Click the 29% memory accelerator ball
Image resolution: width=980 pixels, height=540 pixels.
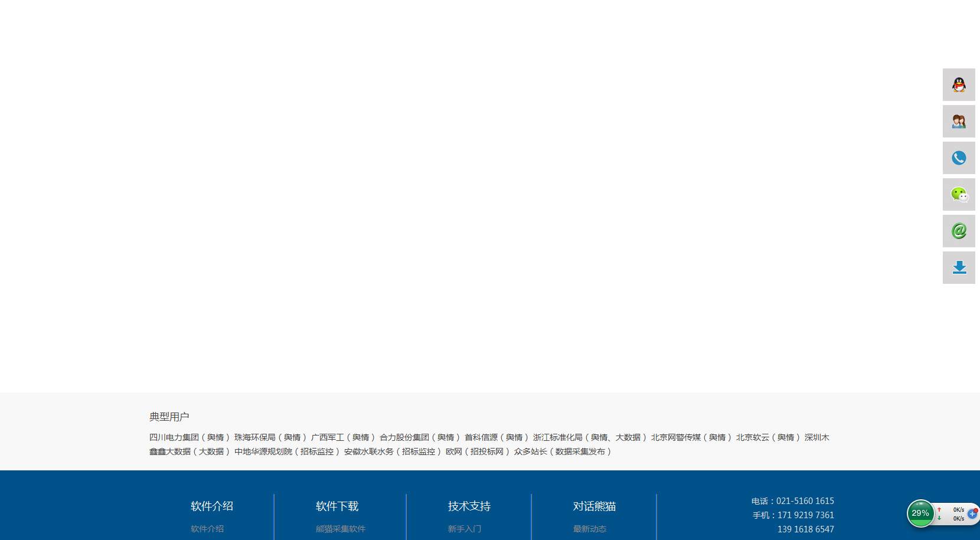[920, 513]
